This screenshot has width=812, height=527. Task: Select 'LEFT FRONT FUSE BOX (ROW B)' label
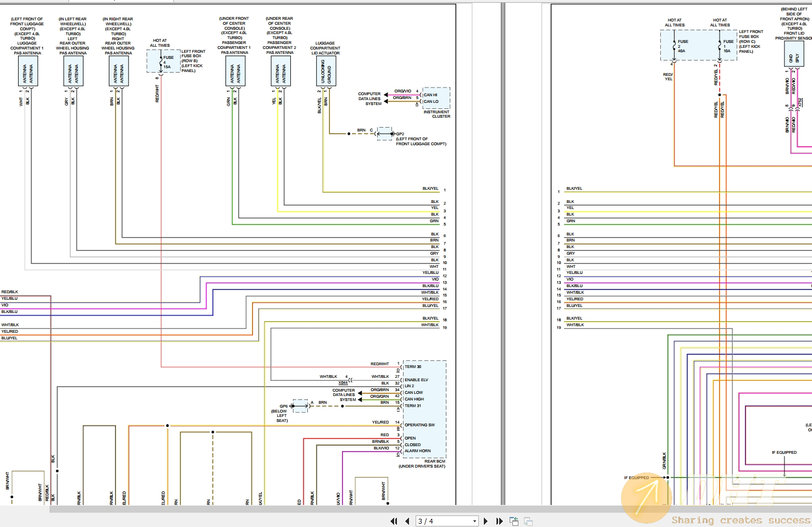[x=193, y=56]
